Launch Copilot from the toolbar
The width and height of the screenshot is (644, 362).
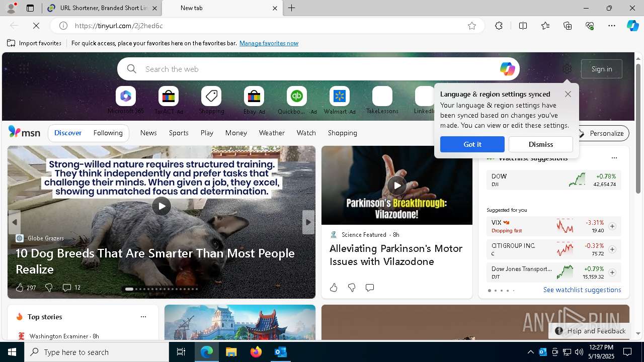coord(632,26)
